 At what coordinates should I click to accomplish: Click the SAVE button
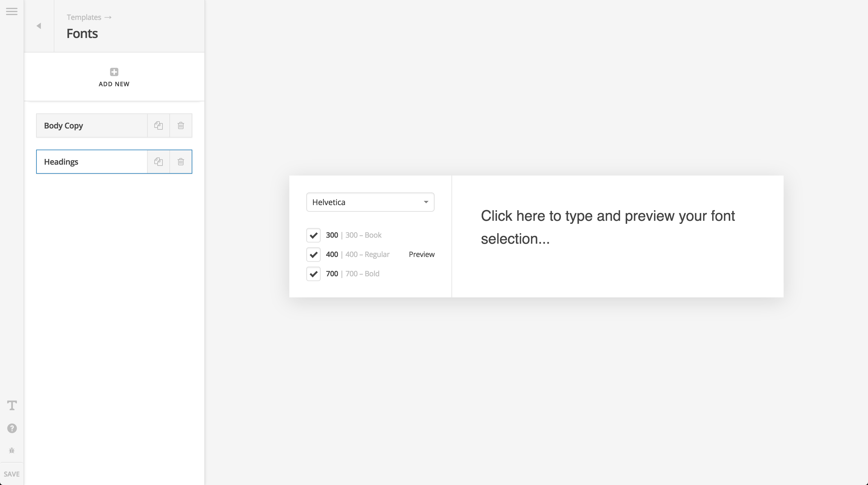(12, 474)
